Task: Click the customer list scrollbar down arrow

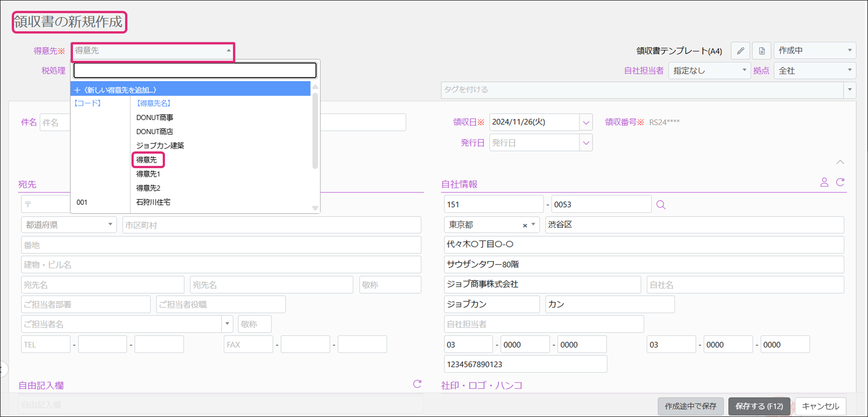Action: click(x=315, y=208)
